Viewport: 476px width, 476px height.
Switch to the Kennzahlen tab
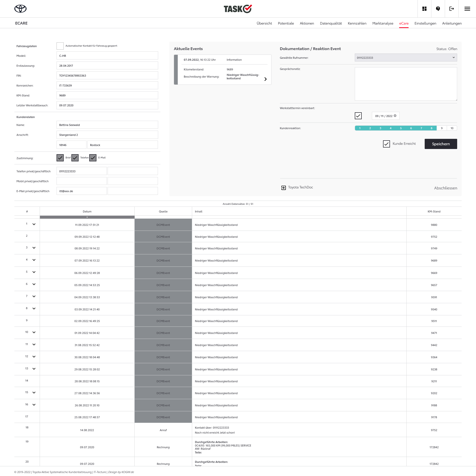click(x=357, y=23)
